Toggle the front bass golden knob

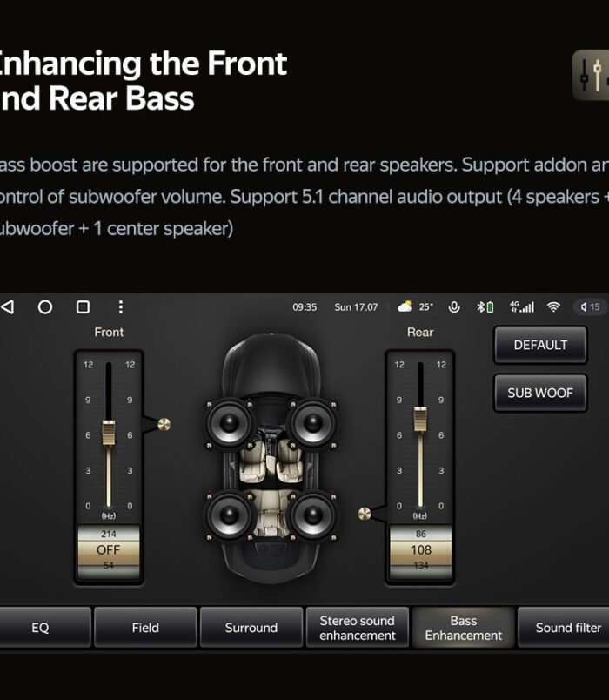(x=164, y=424)
